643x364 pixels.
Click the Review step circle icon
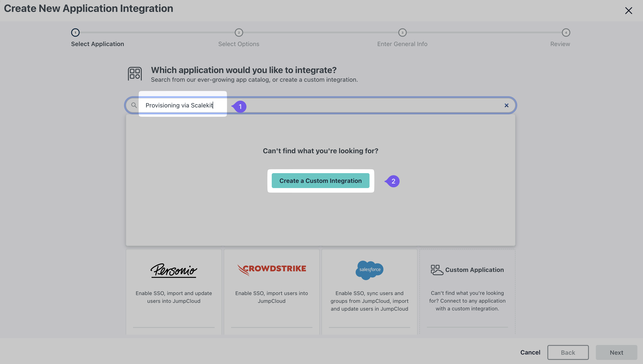click(566, 32)
